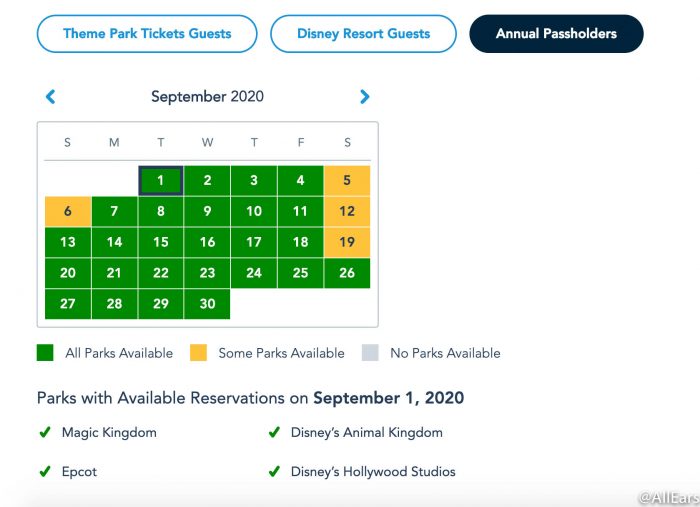Select September 26 green date
Image resolution: width=700 pixels, height=507 pixels.
tap(347, 273)
